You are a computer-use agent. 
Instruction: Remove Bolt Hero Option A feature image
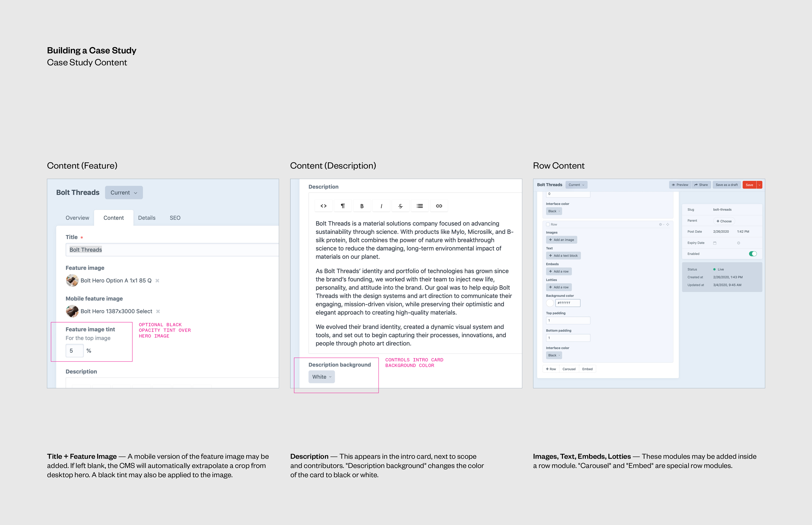(157, 280)
